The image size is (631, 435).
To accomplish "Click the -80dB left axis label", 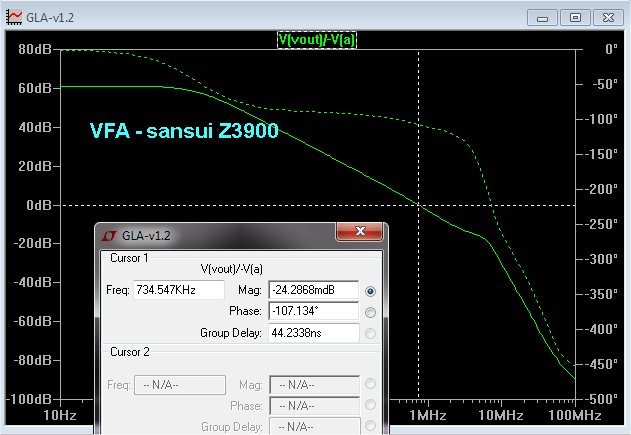I will pyautogui.click(x=33, y=360).
